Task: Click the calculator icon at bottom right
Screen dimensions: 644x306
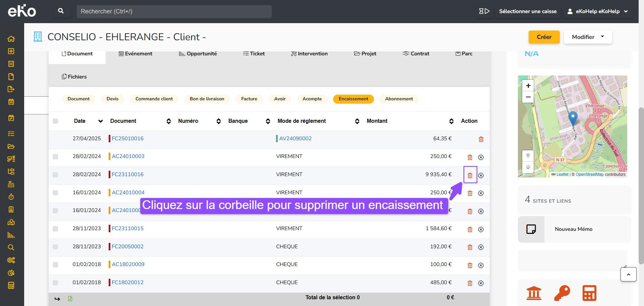Action: (x=589, y=293)
